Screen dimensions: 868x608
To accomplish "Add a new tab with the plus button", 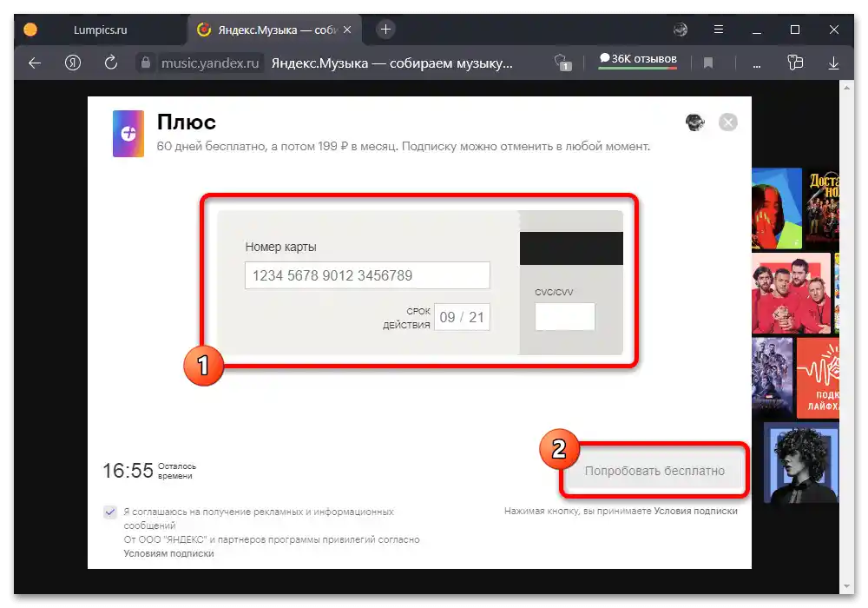I will pyautogui.click(x=385, y=30).
